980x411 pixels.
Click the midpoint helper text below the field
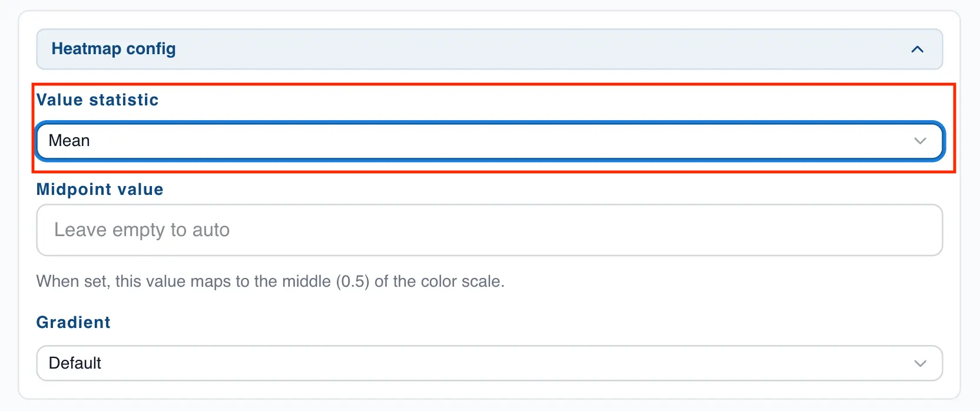(x=271, y=281)
